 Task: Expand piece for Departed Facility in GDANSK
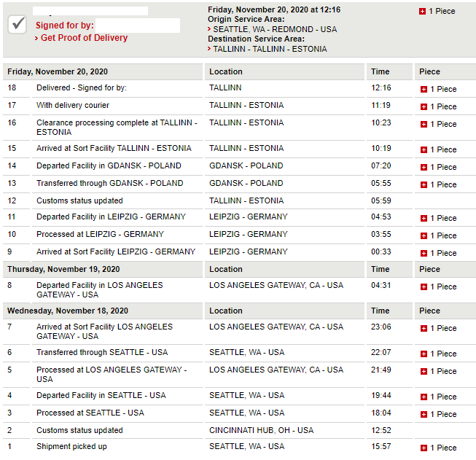pyautogui.click(x=424, y=167)
